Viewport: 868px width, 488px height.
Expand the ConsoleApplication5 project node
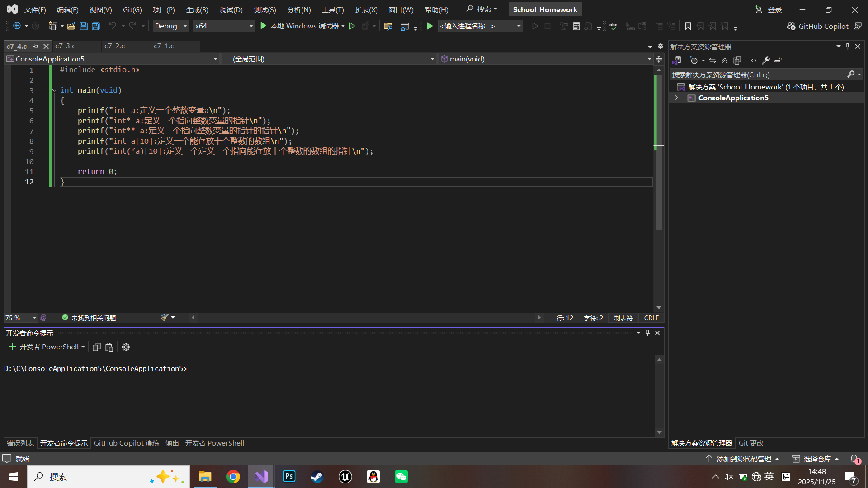tap(676, 98)
